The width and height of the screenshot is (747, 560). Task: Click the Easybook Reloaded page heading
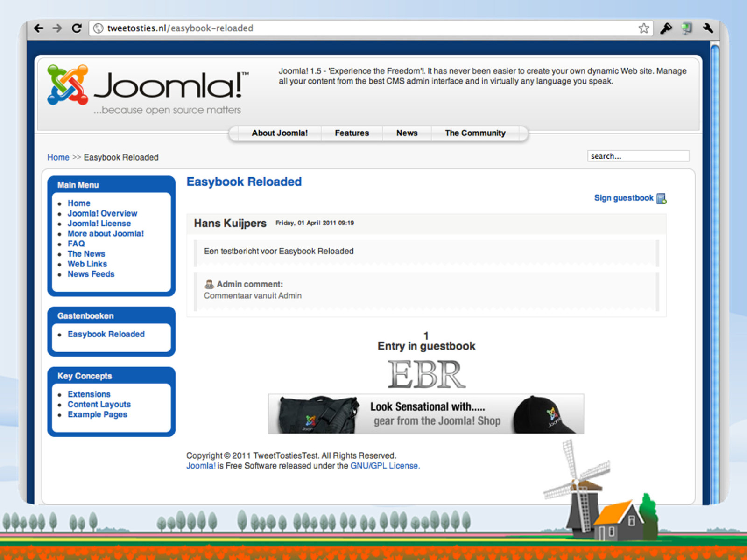pyautogui.click(x=244, y=182)
